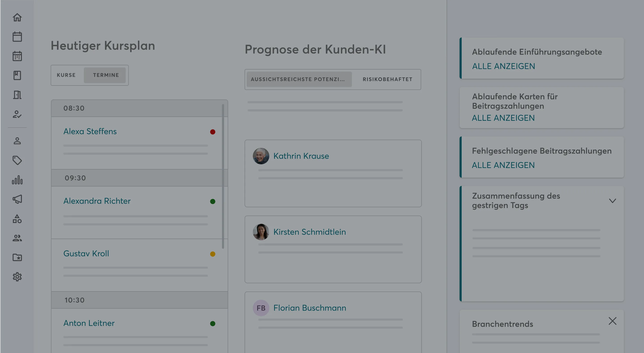The width and height of the screenshot is (644, 353).
Task: Click the price tag icon in sidebar
Action: [x=17, y=160]
